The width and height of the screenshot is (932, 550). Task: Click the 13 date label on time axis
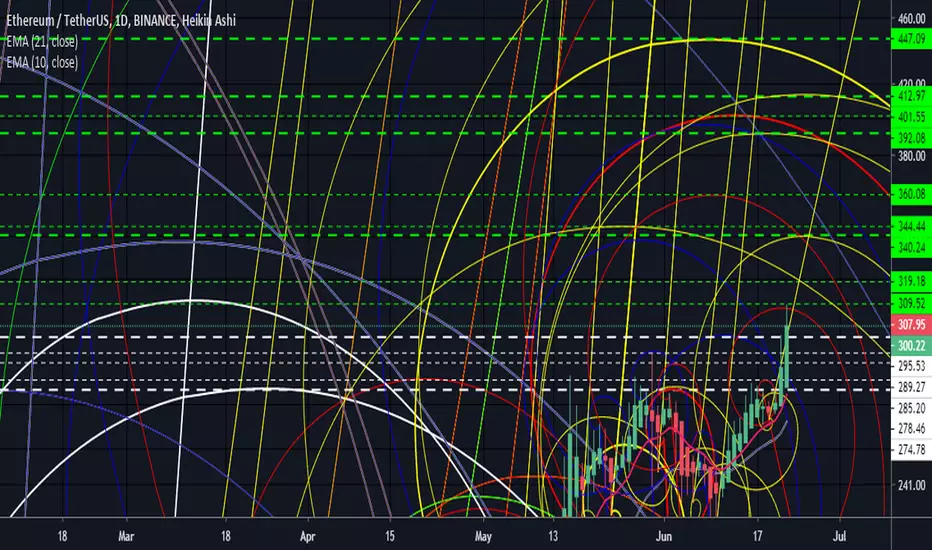coord(553,536)
